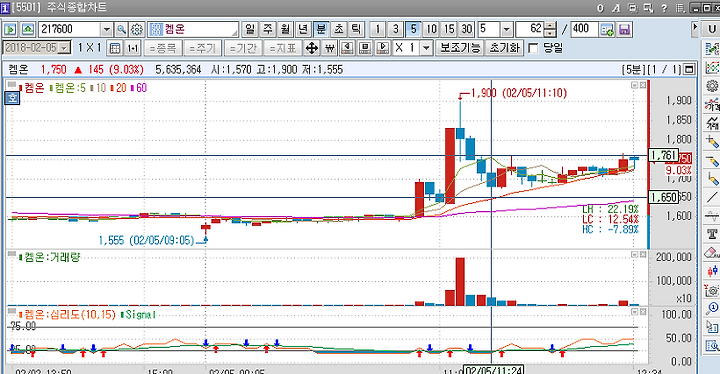Click the replay-play chart icon
The height and width of the screenshot is (374, 720).
(382, 48)
